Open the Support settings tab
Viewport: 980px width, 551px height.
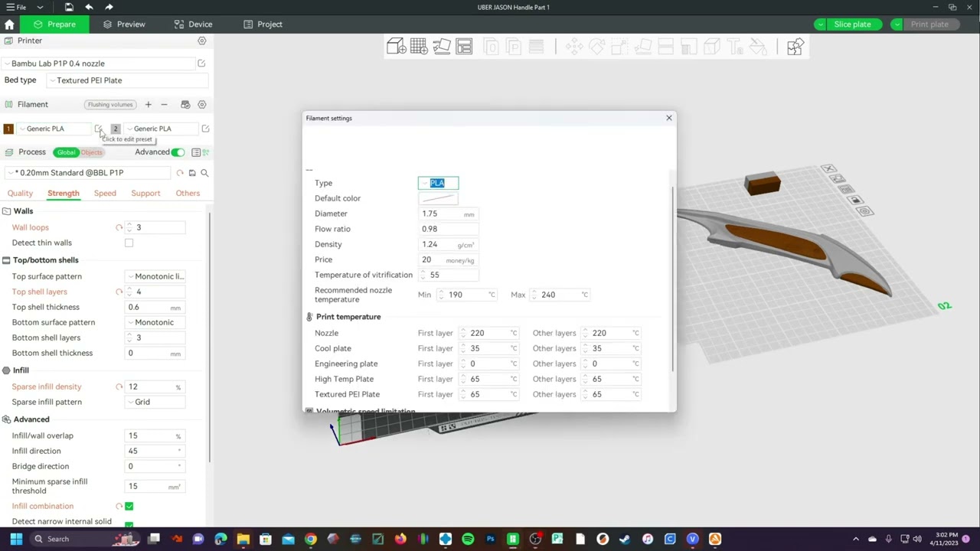(145, 193)
